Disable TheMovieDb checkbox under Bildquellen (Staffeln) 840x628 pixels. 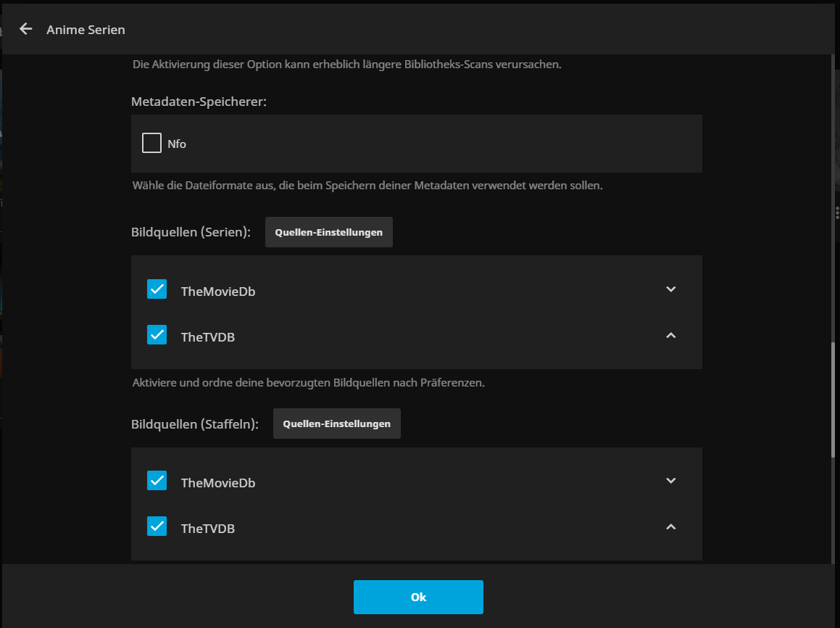(157, 481)
